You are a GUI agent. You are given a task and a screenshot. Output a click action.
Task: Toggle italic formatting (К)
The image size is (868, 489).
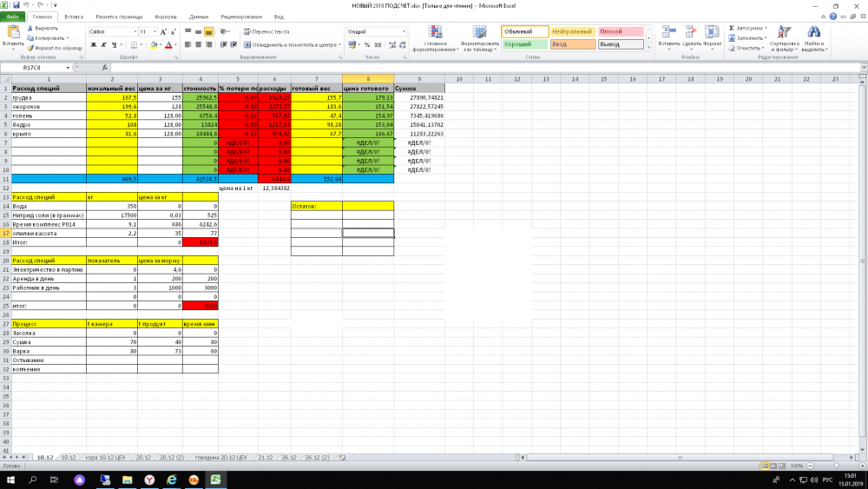pyautogui.click(x=102, y=44)
